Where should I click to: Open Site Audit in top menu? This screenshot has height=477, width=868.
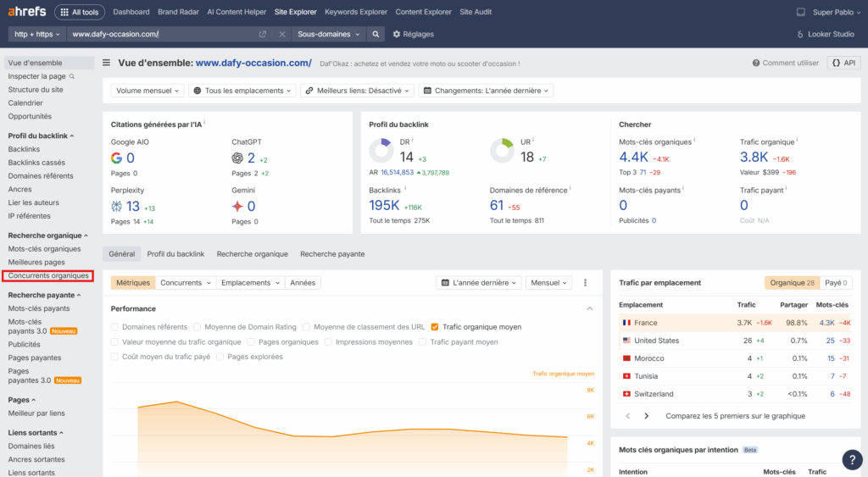tap(476, 12)
